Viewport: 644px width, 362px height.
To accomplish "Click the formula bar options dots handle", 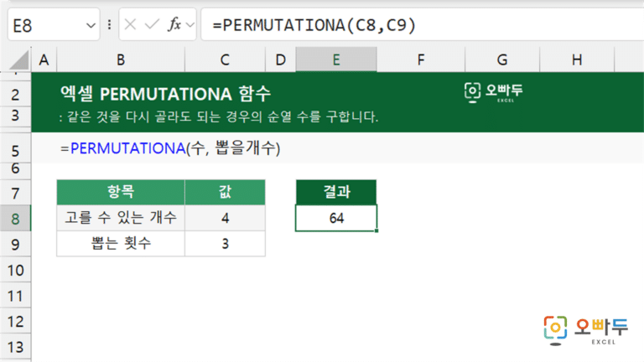I will (x=109, y=25).
